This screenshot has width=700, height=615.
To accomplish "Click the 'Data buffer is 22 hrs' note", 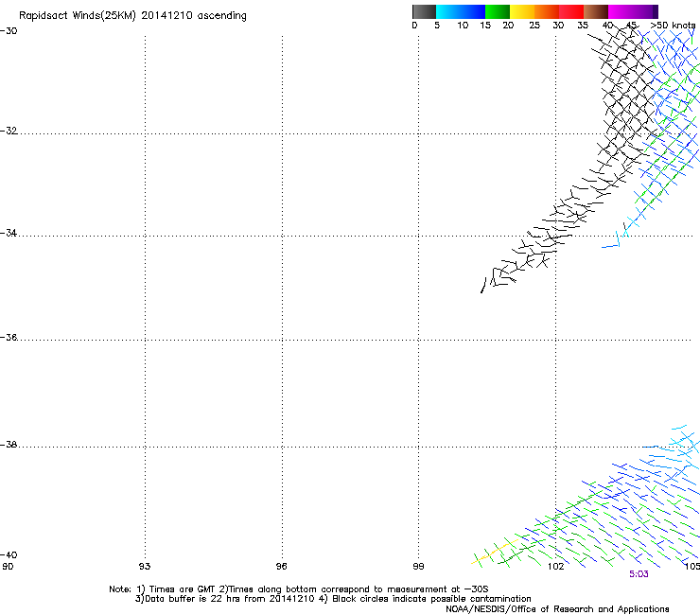I will 333,599.
